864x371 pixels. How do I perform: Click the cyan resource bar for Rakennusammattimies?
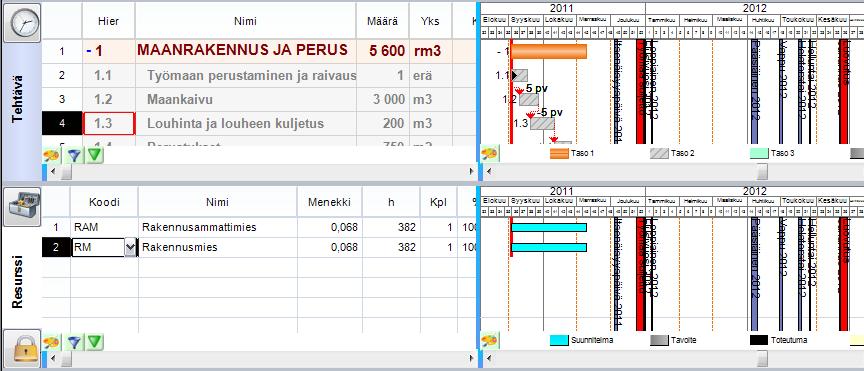point(549,227)
